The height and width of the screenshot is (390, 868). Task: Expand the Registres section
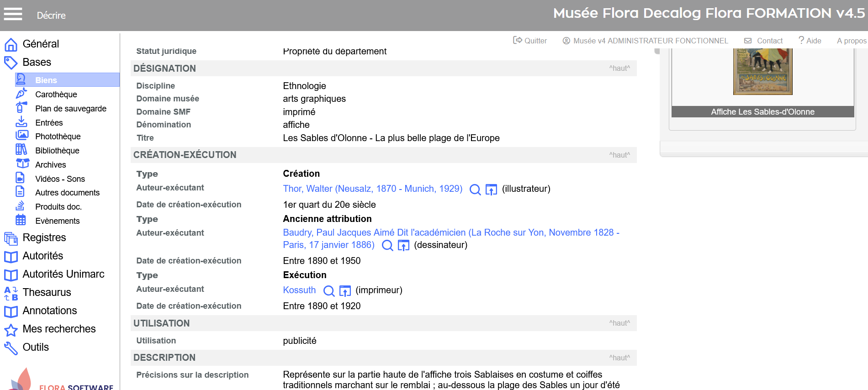click(x=44, y=237)
